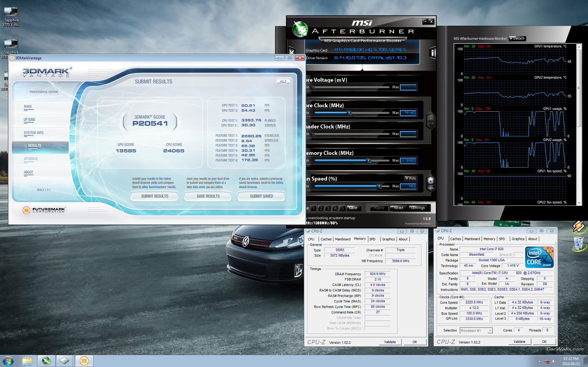The image size is (588, 367).
Task: Select Afterburner profile slot 1
Action: [x=313, y=208]
